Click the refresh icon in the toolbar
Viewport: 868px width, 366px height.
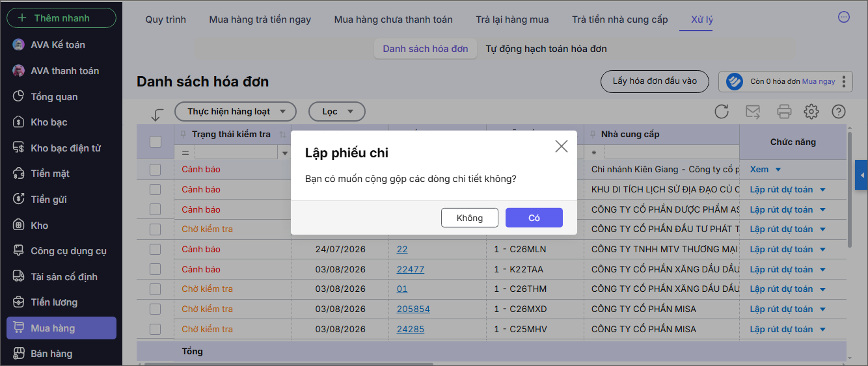[721, 112]
